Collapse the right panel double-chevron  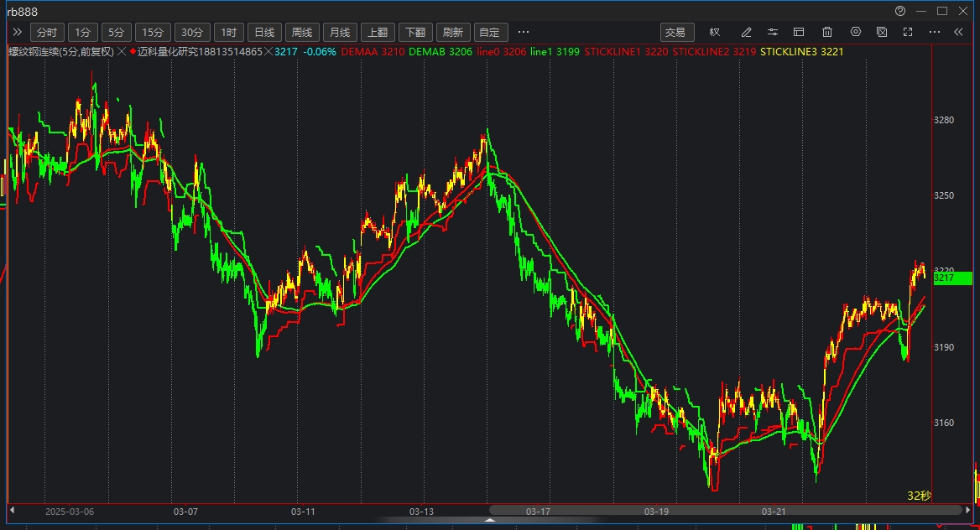tap(958, 32)
